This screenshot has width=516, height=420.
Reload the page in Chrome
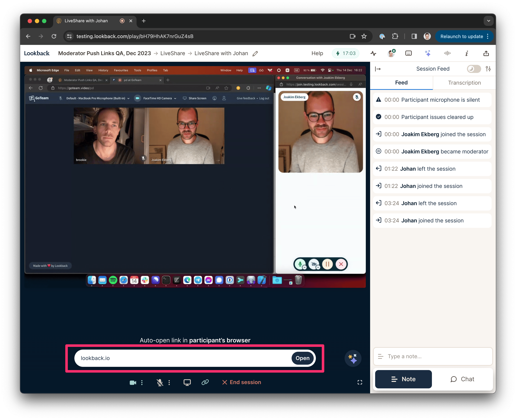click(x=54, y=36)
